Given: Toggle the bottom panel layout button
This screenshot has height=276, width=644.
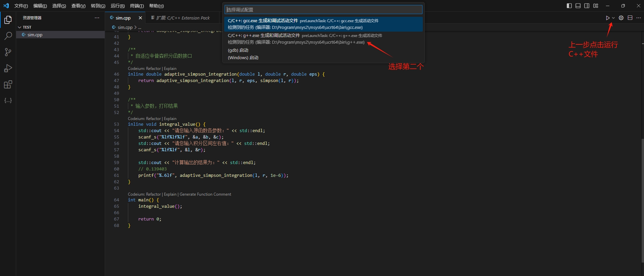Looking at the screenshot, I should (x=578, y=6).
